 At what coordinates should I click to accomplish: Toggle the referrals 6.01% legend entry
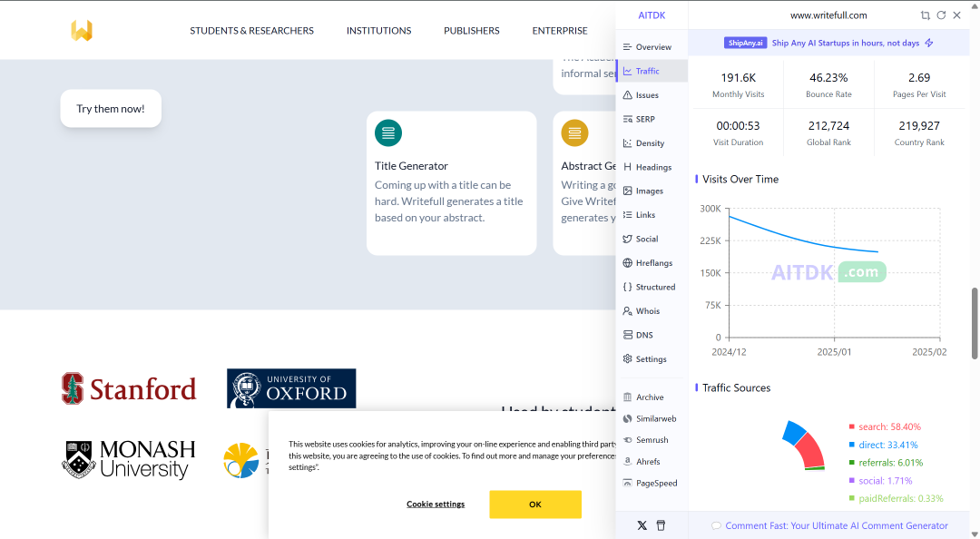click(x=886, y=463)
